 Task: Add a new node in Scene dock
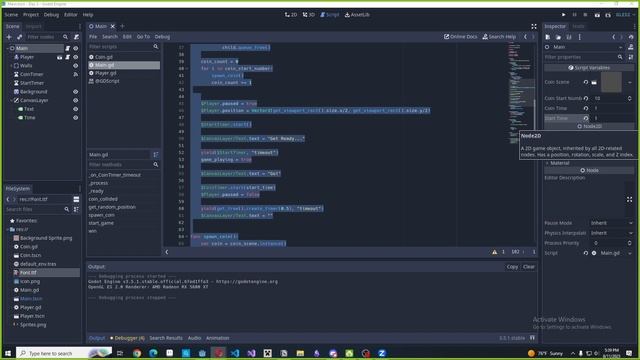click(x=9, y=37)
